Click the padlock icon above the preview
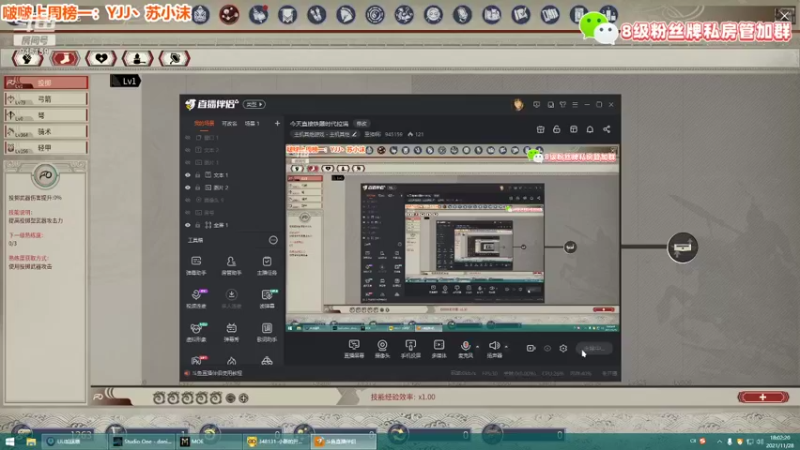 (x=557, y=130)
